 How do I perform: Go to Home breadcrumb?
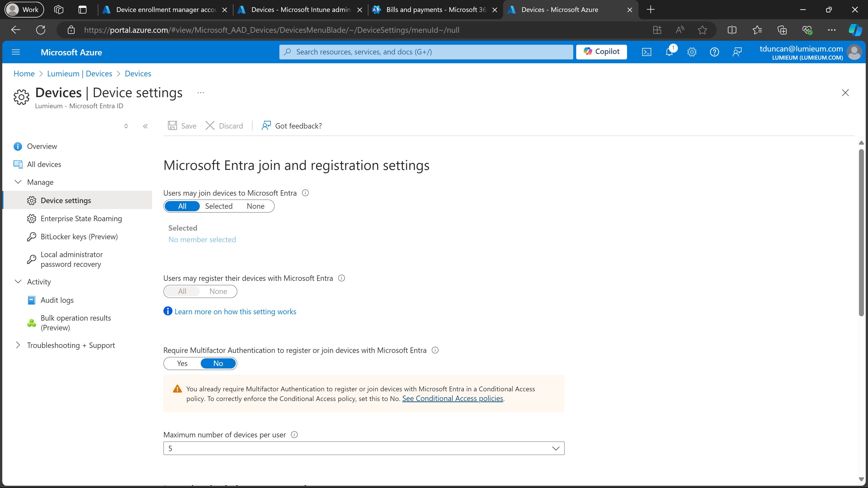coord(24,73)
